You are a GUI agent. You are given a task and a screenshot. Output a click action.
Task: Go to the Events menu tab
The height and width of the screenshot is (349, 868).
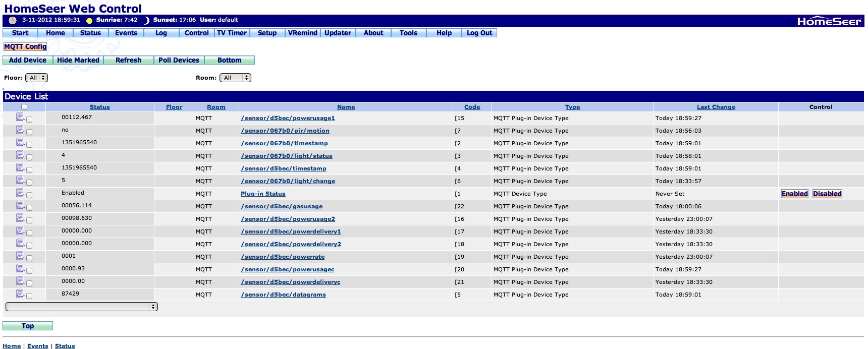click(x=126, y=33)
